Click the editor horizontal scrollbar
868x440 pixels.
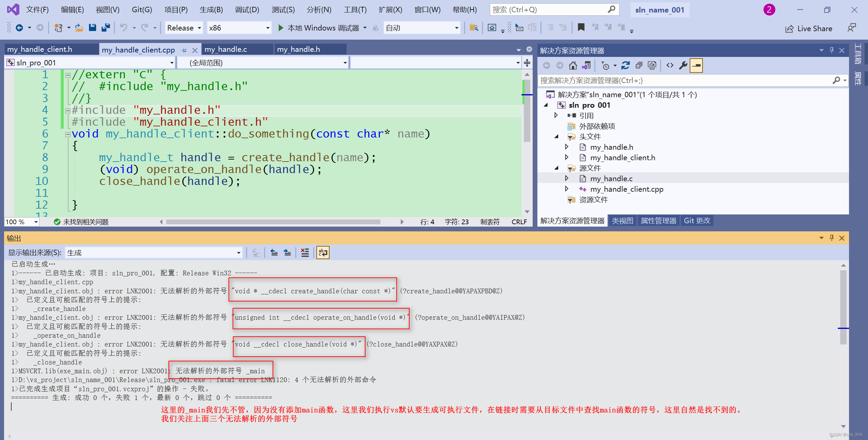(x=273, y=222)
